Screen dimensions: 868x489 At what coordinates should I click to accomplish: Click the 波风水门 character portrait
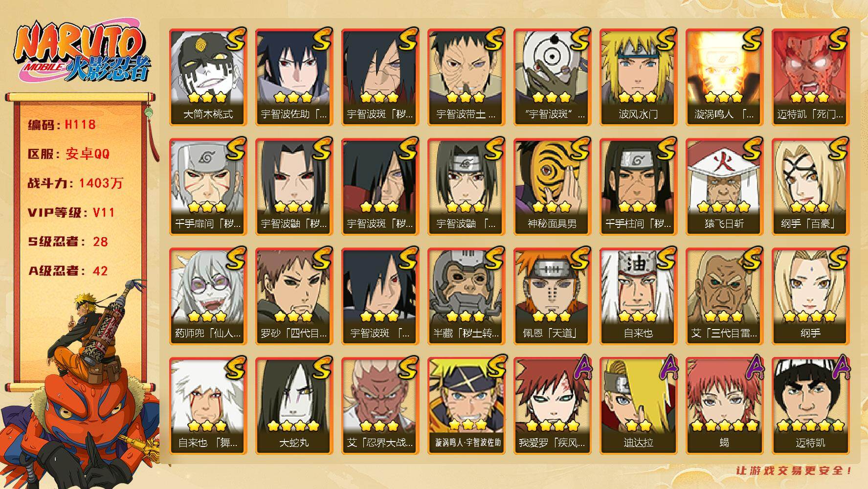point(638,77)
